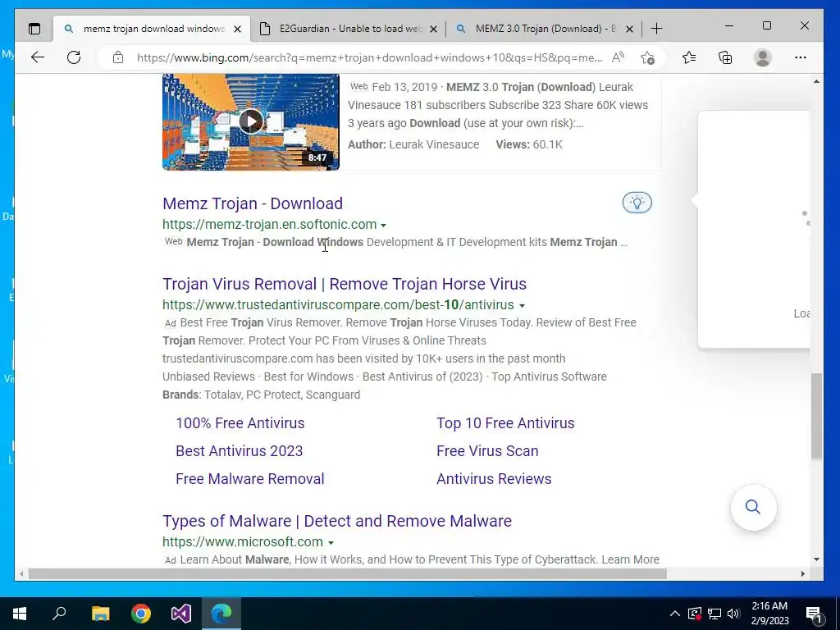Screen dimensions: 840x630
Task: Open the user profile avatar
Action: tap(762, 57)
